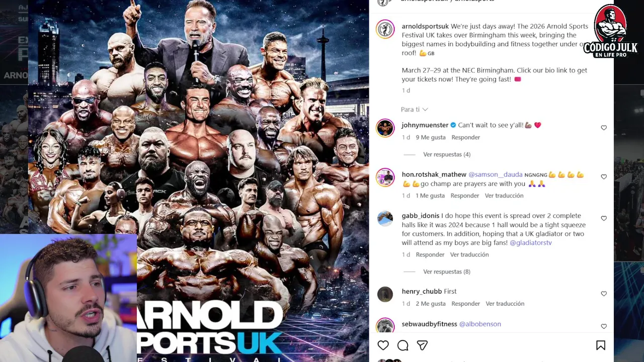Open arnoldsportsuk profile avatar
Screen dimensions: 644x362
385,29
